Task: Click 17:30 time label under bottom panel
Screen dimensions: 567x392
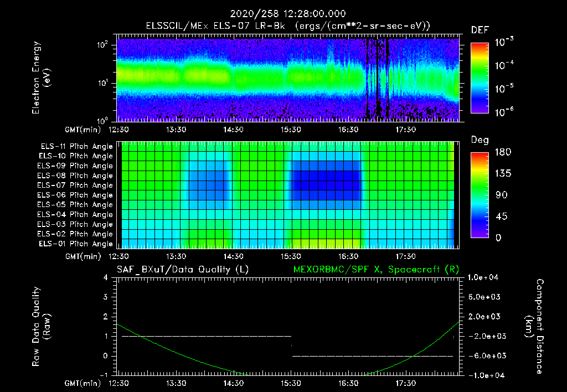Action: [x=406, y=384]
